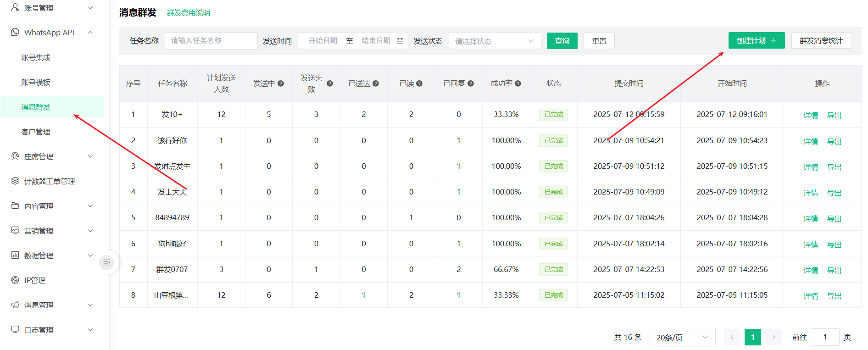Click the 数据管理 bar chart icon

pyautogui.click(x=15, y=255)
